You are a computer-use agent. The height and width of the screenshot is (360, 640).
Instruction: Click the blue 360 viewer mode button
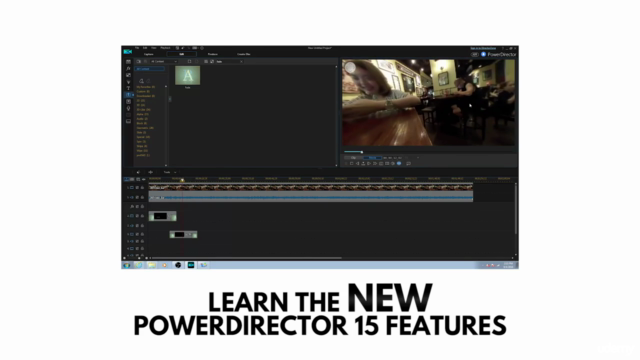coord(399,163)
